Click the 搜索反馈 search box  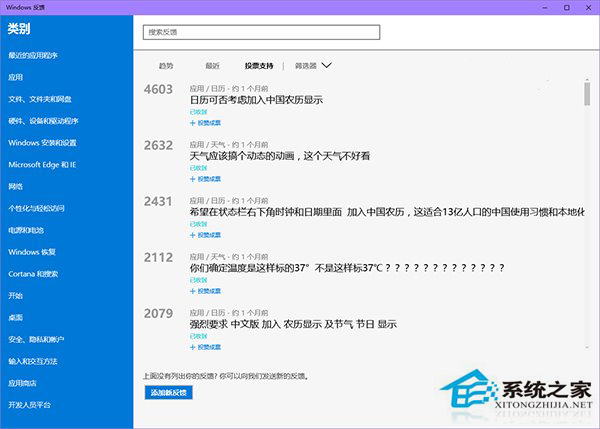click(261, 32)
